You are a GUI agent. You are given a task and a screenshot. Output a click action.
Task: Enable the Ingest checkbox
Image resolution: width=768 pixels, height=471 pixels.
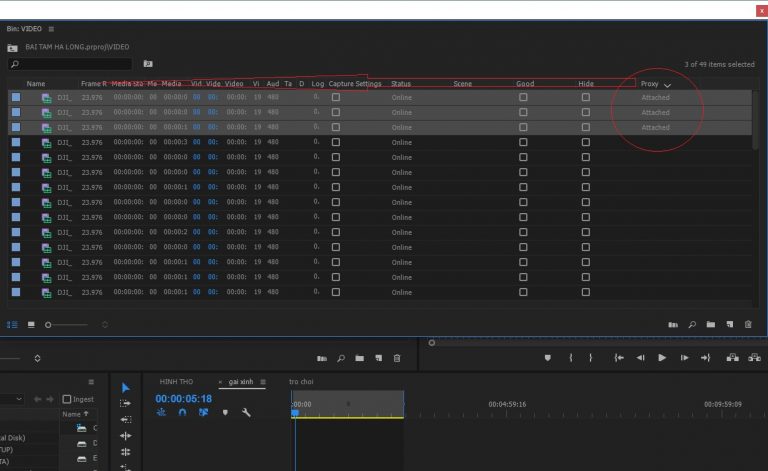tap(65, 399)
